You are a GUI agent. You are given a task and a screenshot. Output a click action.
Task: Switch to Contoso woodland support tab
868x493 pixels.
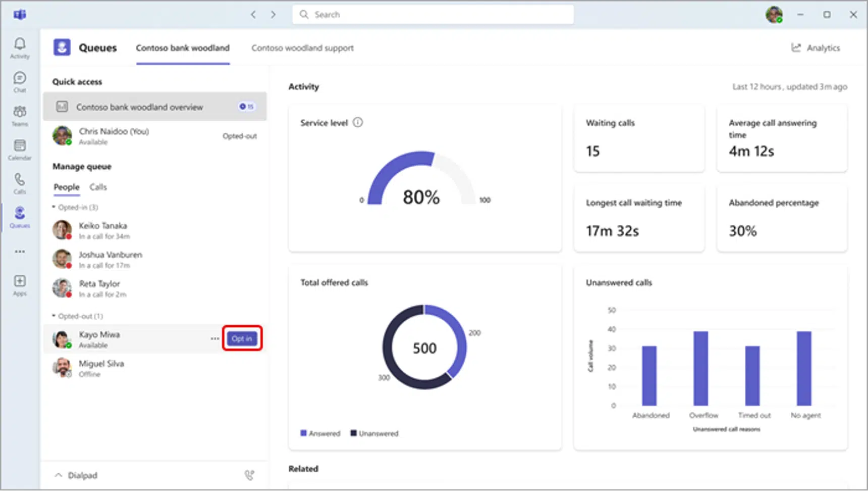[x=303, y=48]
